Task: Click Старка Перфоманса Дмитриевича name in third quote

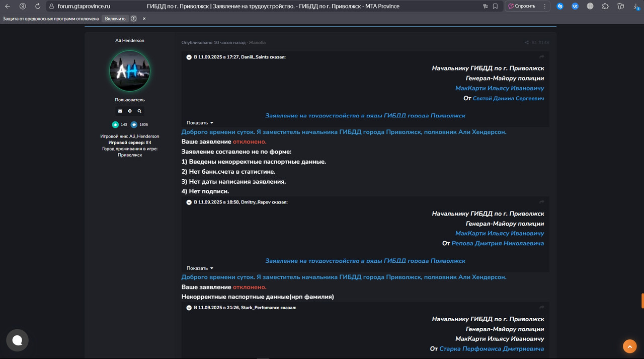Action: pos(492,348)
